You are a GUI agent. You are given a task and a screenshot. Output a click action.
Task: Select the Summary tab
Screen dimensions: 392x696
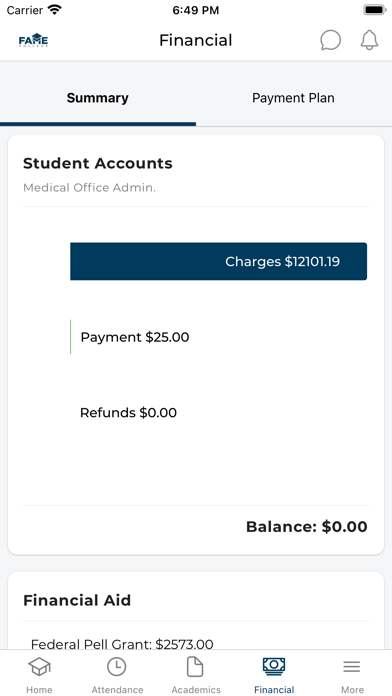pyautogui.click(x=98, y=98)
